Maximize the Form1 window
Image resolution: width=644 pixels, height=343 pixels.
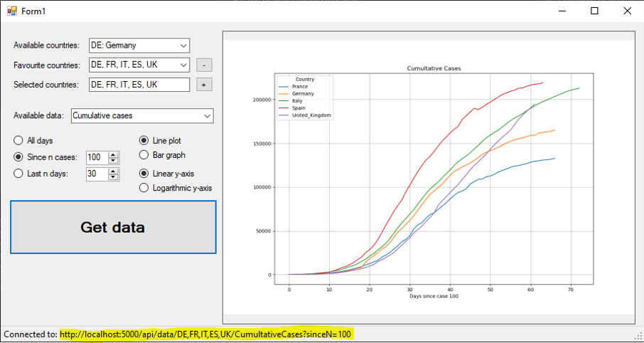(594, 11)
